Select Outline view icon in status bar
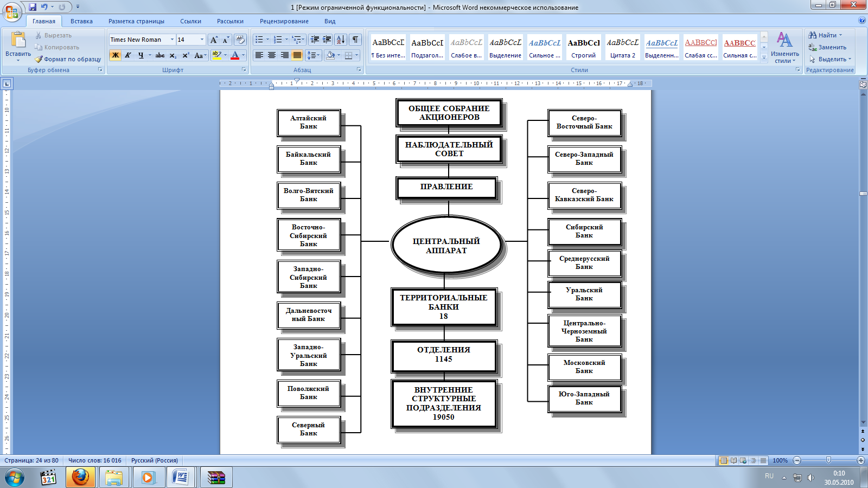868x488 pixels. coord(753,460)
